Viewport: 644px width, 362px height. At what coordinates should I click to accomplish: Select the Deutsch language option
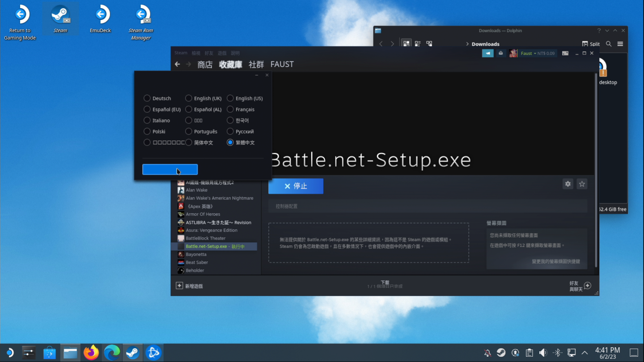tap(157, 98)
